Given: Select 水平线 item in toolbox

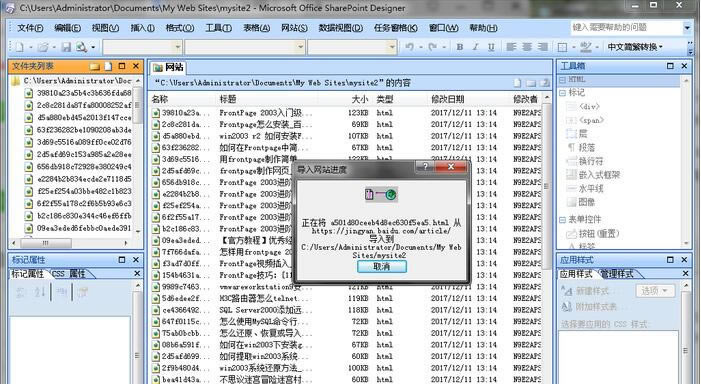Looking at the screenshot, I should [x=591, y=188].
